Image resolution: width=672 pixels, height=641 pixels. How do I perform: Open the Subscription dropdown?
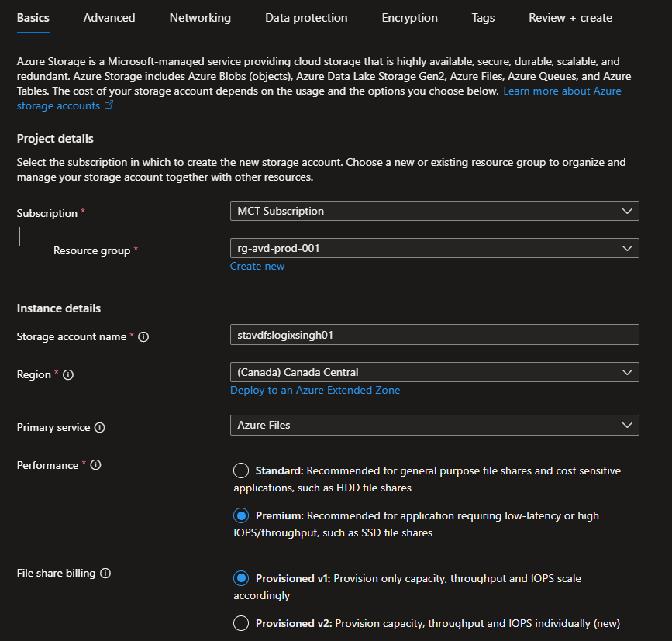434,211
